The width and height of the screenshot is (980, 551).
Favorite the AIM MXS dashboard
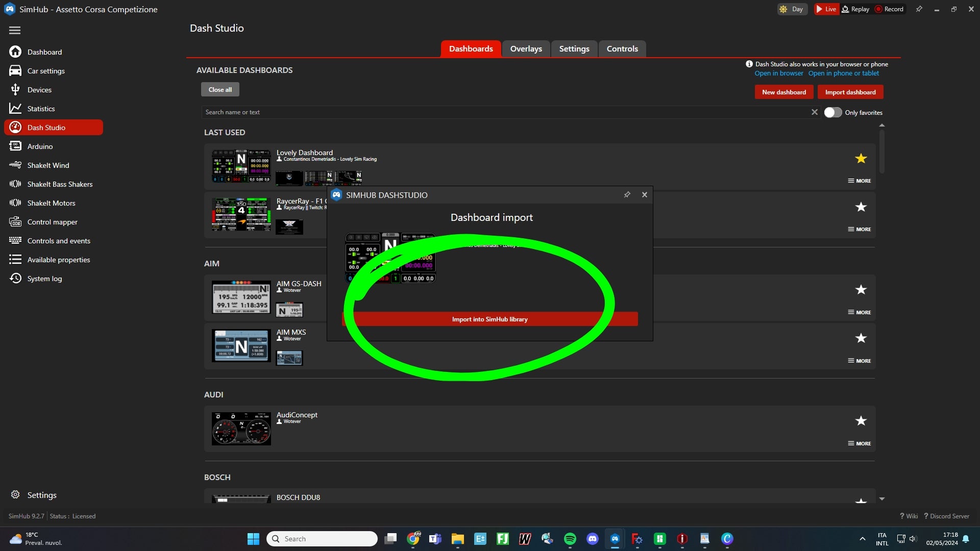click(x=861, y=338)
